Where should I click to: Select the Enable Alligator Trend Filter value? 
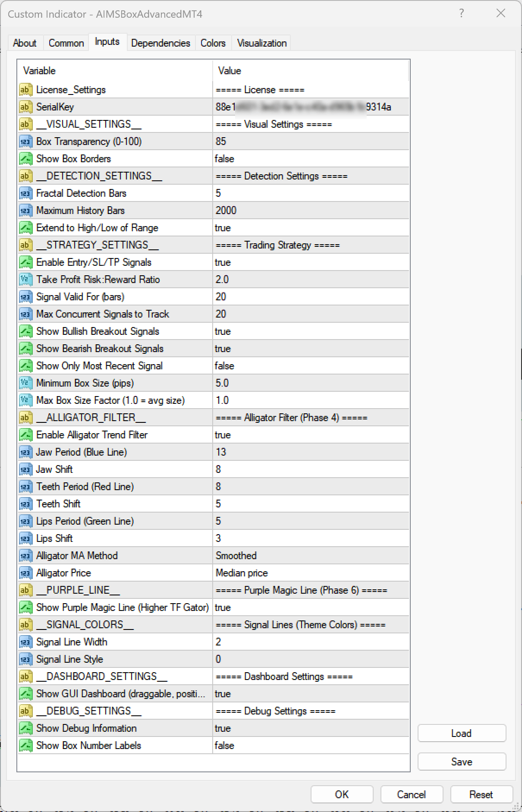[311, 435]
